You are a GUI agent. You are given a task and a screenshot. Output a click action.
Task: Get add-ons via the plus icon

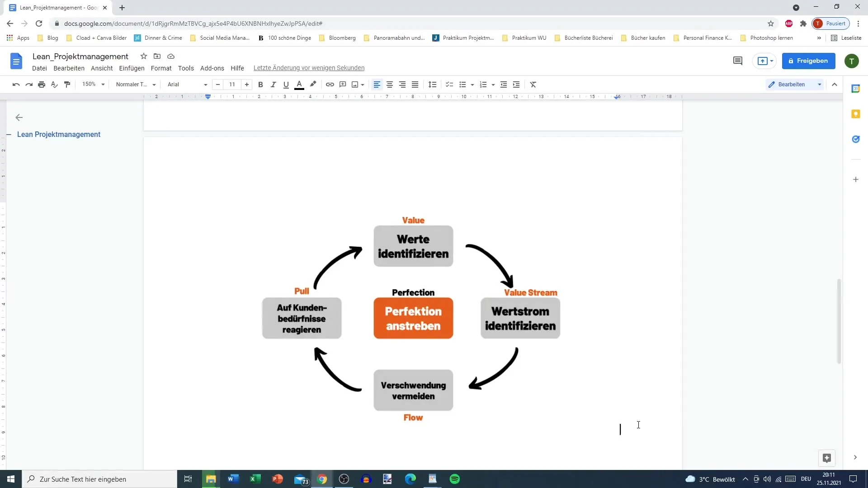point(855,179)
